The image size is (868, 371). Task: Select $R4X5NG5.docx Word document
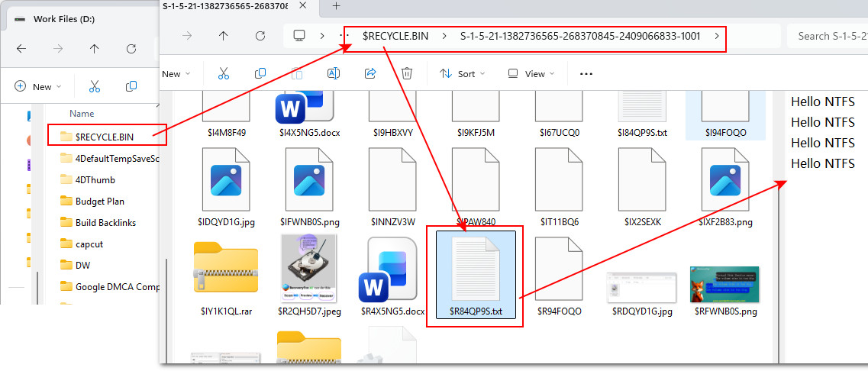coord(392,277)
